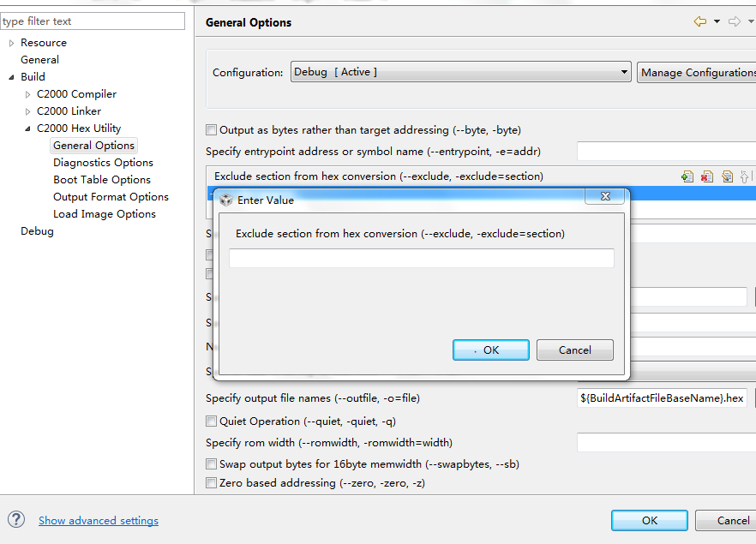
Task: Click the Specify rom width label
Action: [329, 442]
